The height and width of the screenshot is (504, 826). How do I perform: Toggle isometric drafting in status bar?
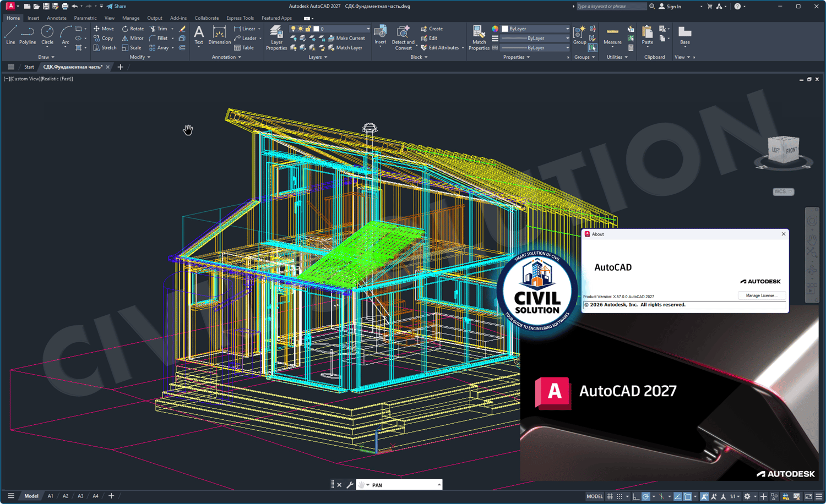(x=662, y=496)
